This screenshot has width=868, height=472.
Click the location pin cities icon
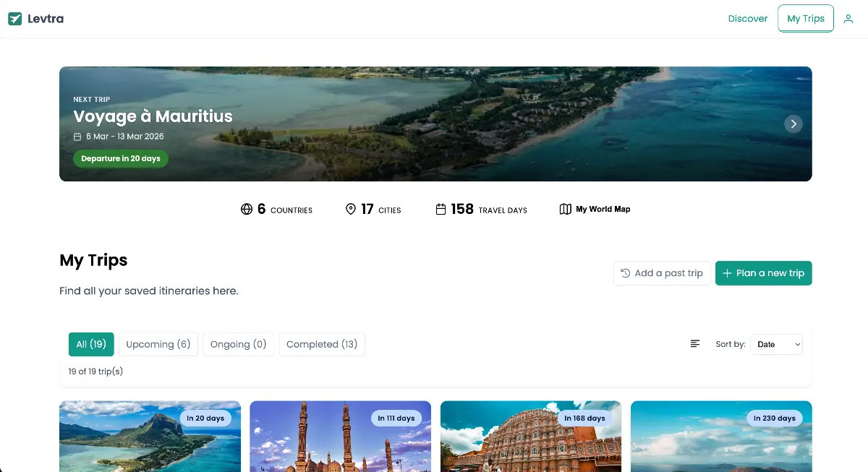(x=351, y=210)
